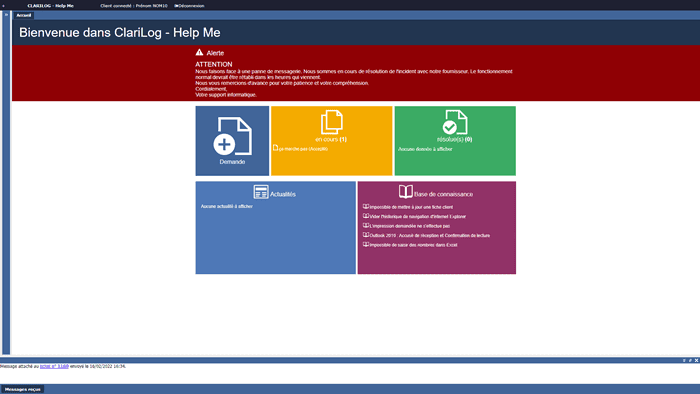Viewport: 700px width, 394px height.
Task: Click the Déconnexion logout icon
Action: (176, 6)
